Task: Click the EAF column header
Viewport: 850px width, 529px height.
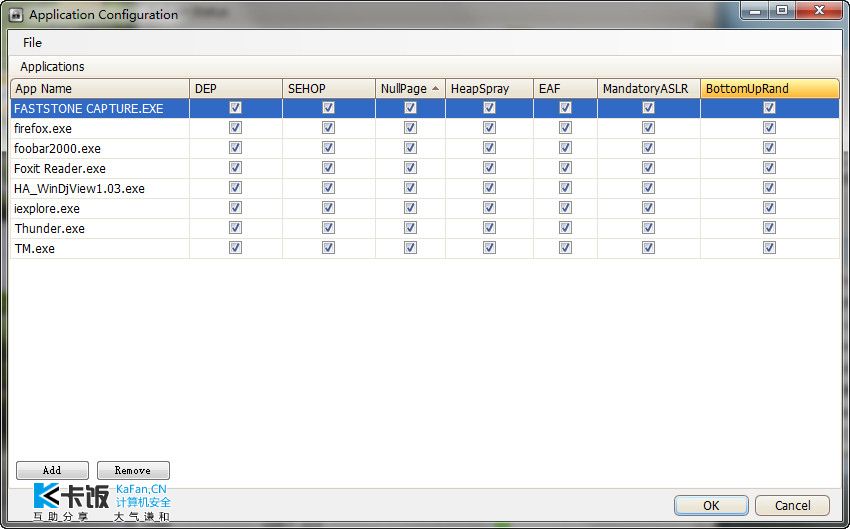Action: (x=565, y=89)
